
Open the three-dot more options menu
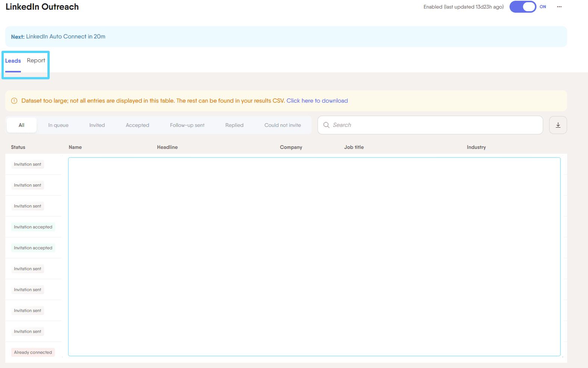559,7
